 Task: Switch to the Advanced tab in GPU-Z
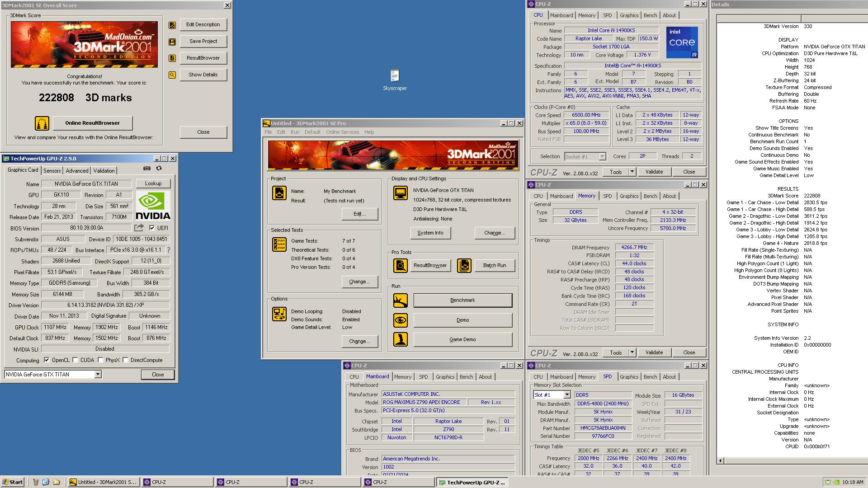[x=77, y=171]
